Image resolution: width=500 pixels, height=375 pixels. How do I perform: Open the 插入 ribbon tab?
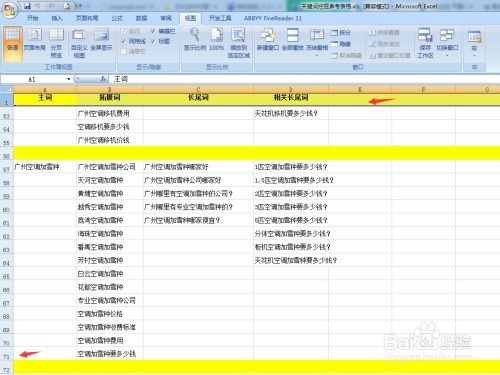(x=57, y=18)
